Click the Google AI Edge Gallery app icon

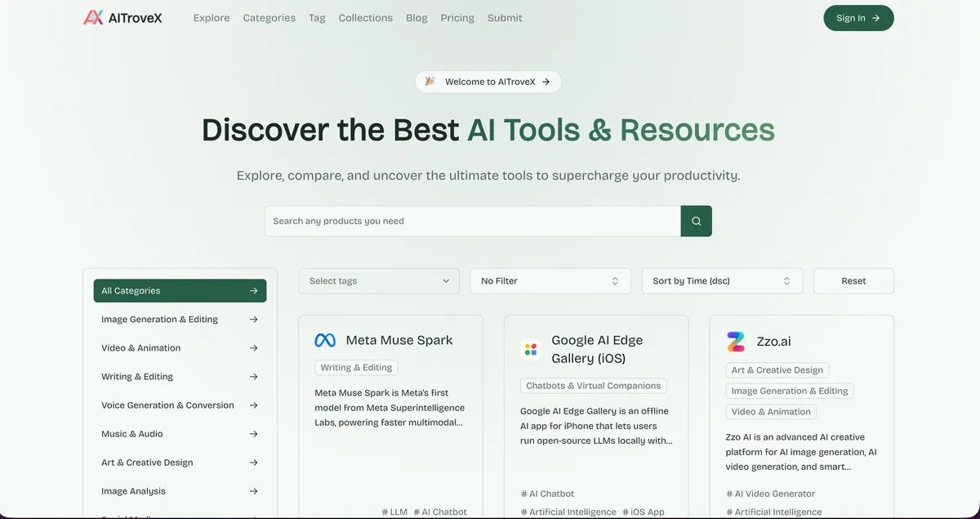pos(531,349)
